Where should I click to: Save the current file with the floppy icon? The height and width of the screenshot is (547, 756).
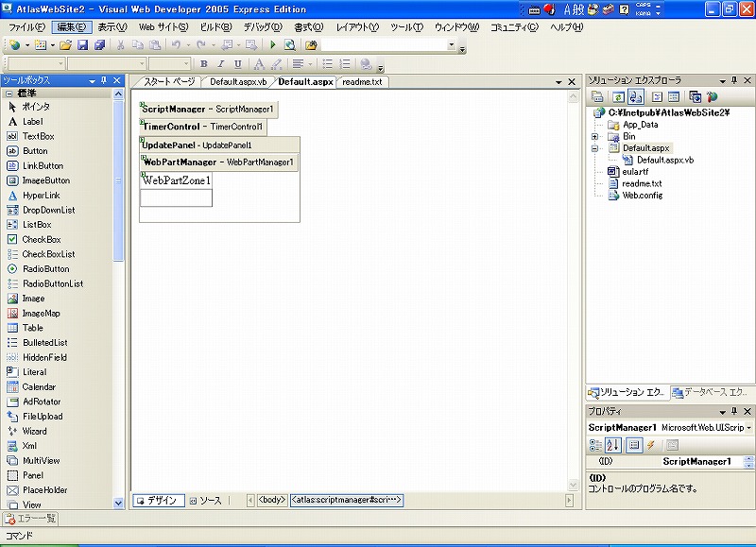coord(83,45)
